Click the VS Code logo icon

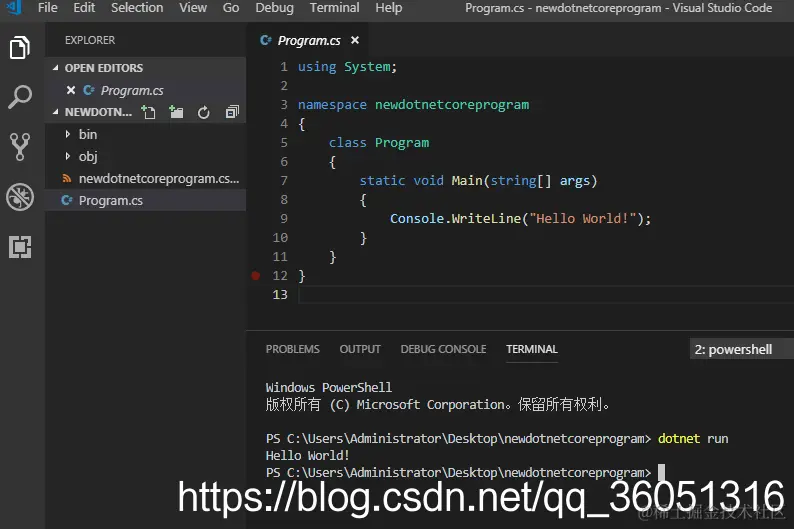click(x=14, y=7)
